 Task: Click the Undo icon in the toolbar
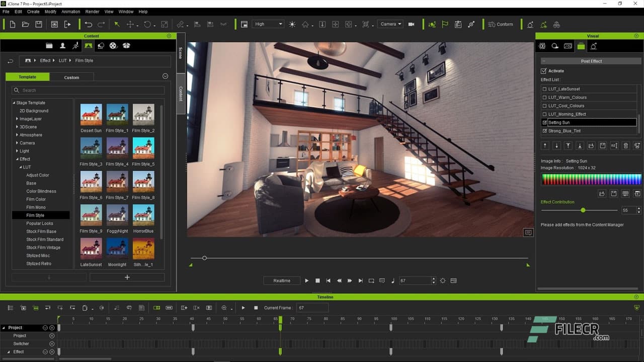click(88, 24)
